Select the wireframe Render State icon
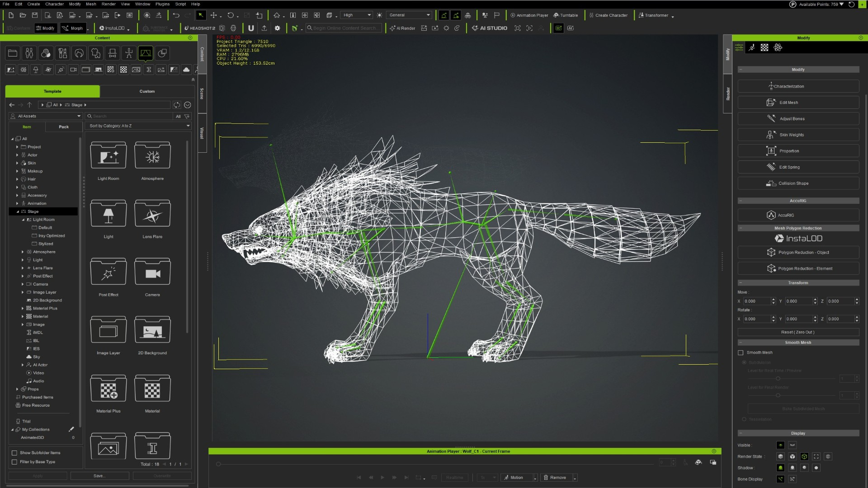The image size is (868, 488). point(804,457)
